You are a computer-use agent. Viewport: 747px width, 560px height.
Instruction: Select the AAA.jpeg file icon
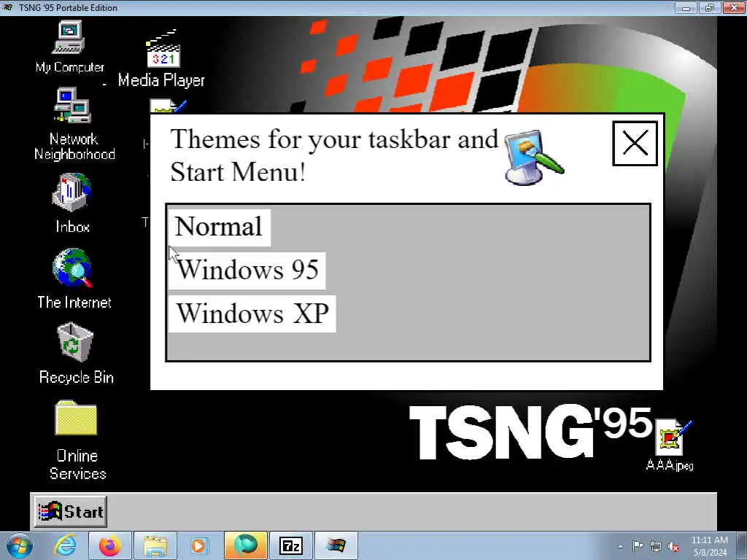coord(670,445)
